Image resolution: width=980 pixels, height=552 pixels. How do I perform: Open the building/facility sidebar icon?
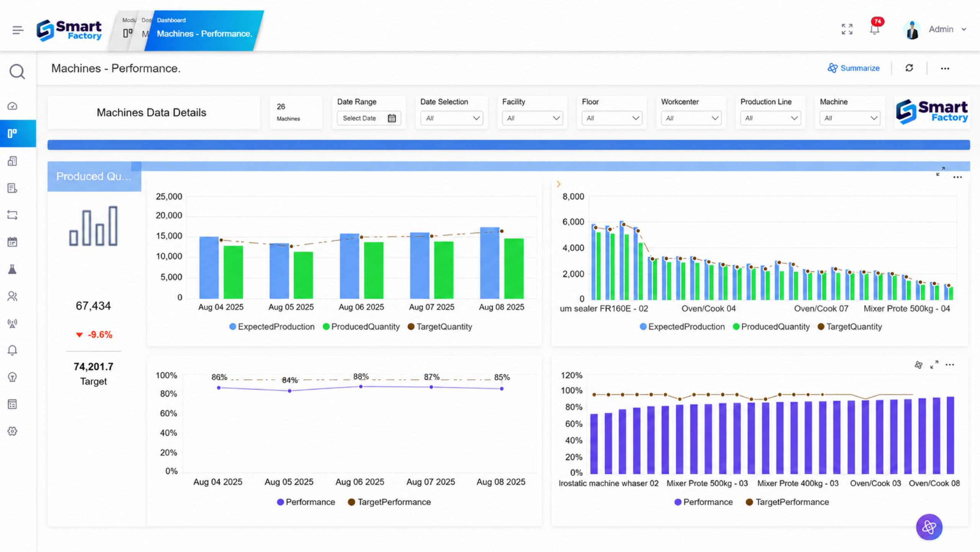[13, 161]
